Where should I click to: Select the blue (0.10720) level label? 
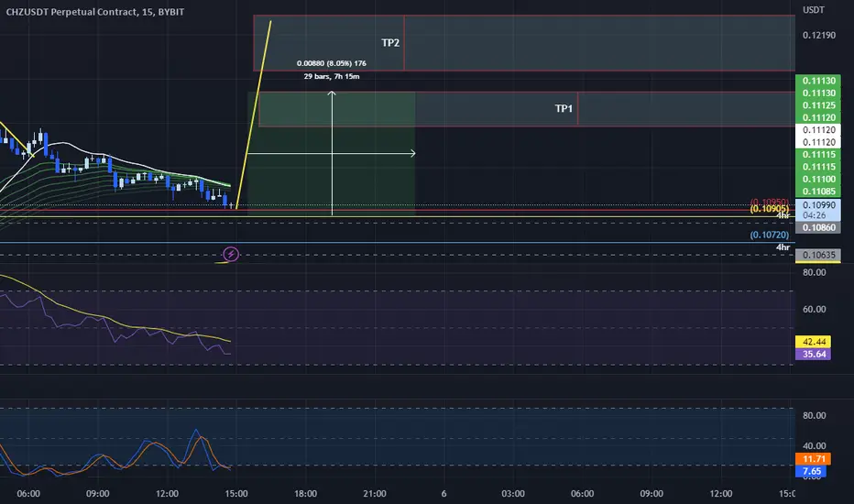(769, 235)
